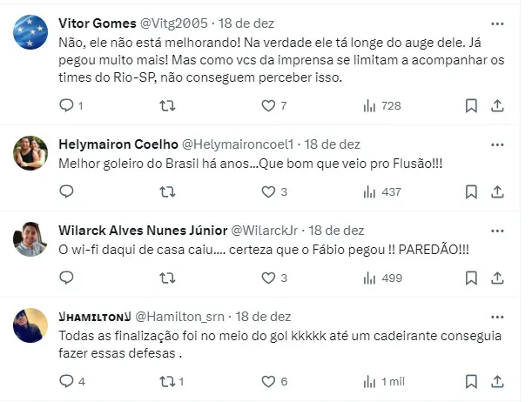532x402 pixels.
Task: Open more options on Helymairon Coelho's tweet
Action: (x=497, y=144)
